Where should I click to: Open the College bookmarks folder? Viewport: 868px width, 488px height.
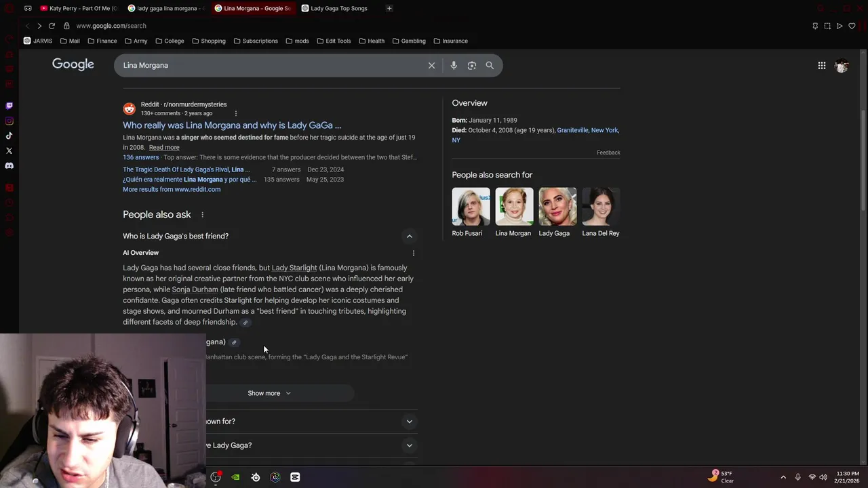(x=170, y=41)
